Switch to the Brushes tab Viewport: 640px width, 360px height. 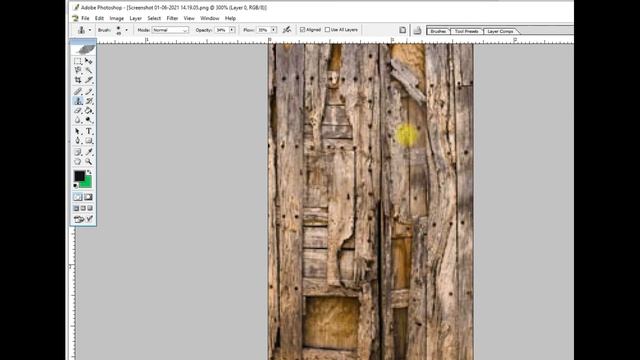tap(438, 31)
